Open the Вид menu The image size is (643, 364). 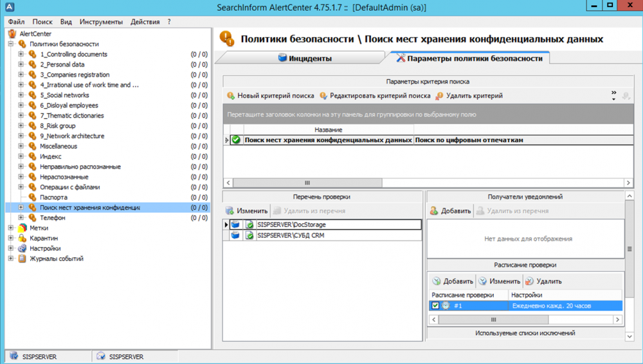click(x=66, y=22)
